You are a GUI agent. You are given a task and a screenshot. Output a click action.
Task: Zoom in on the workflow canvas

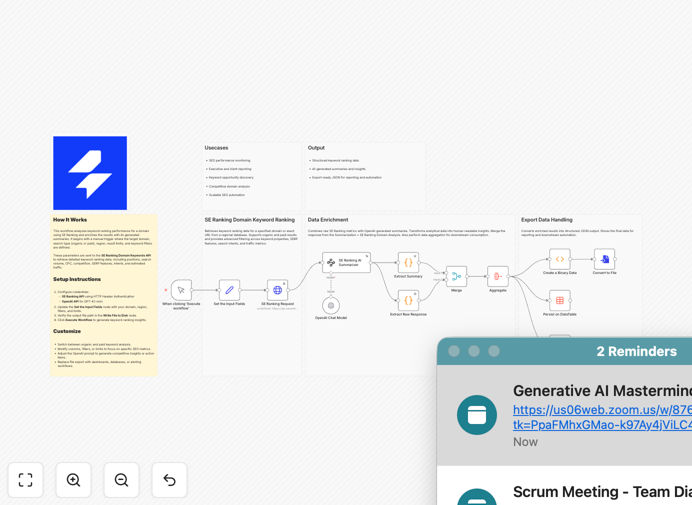pos(73,480)
